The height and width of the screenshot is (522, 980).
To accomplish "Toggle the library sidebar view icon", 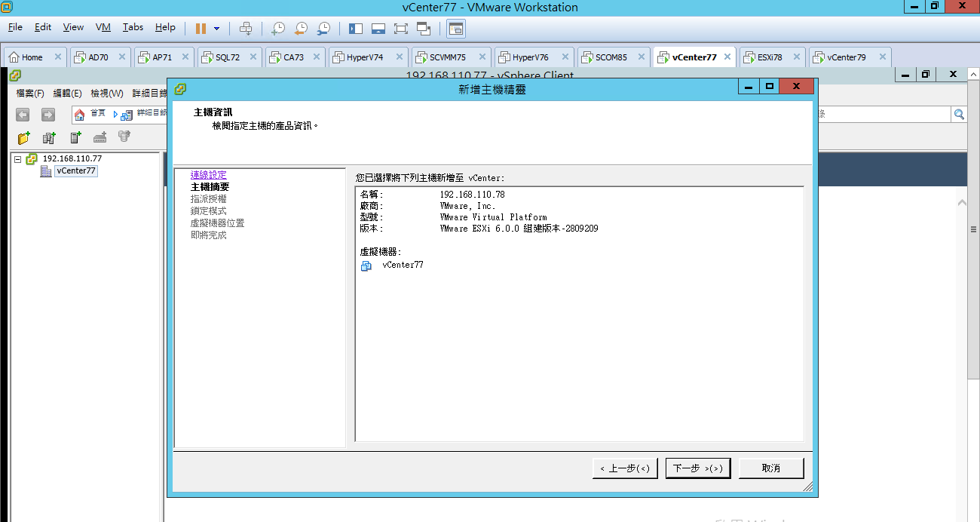I will pyautogui.click(x=356, y=29).
